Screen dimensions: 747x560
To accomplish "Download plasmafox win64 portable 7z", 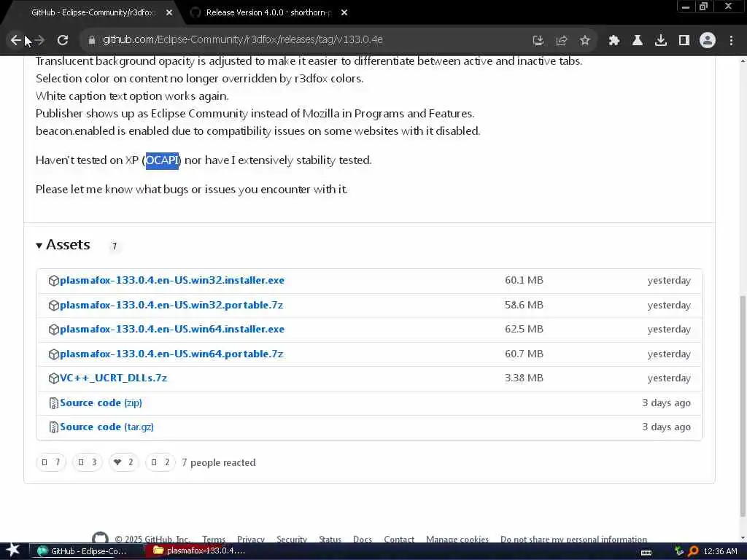I will pyautogui.click(x=171, y=354).
